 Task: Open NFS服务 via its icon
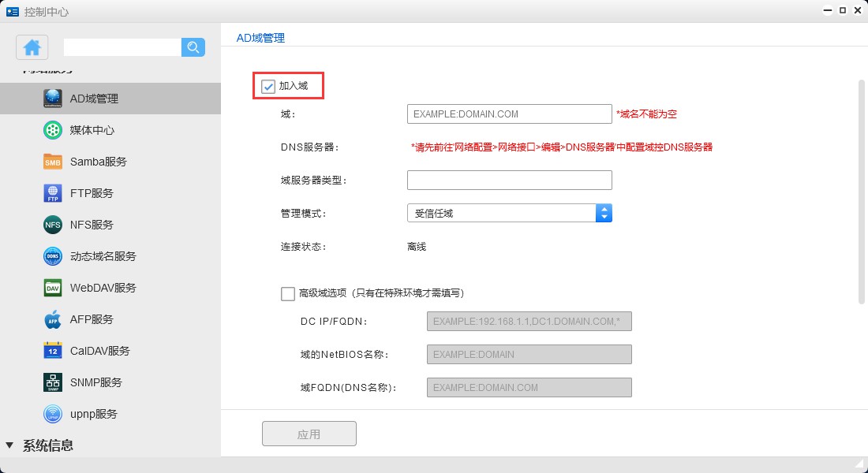(53, 225)
